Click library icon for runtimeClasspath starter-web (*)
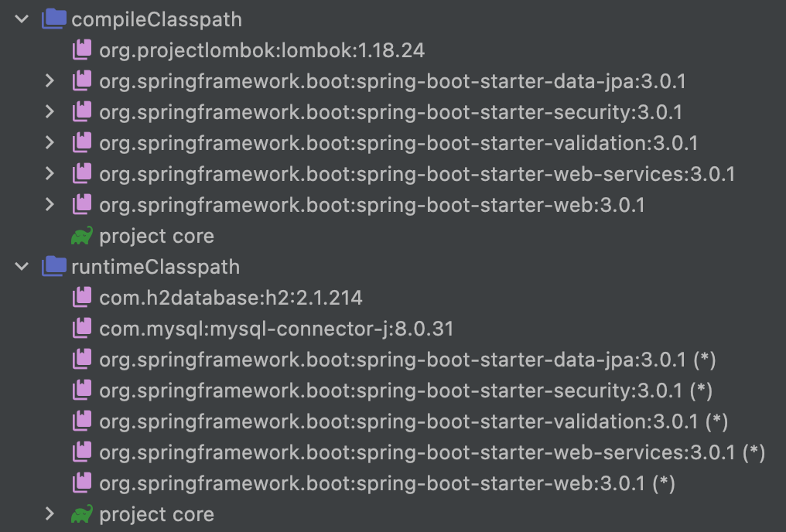The width and height of the screenshot is (786, 532). pos(82,483)
